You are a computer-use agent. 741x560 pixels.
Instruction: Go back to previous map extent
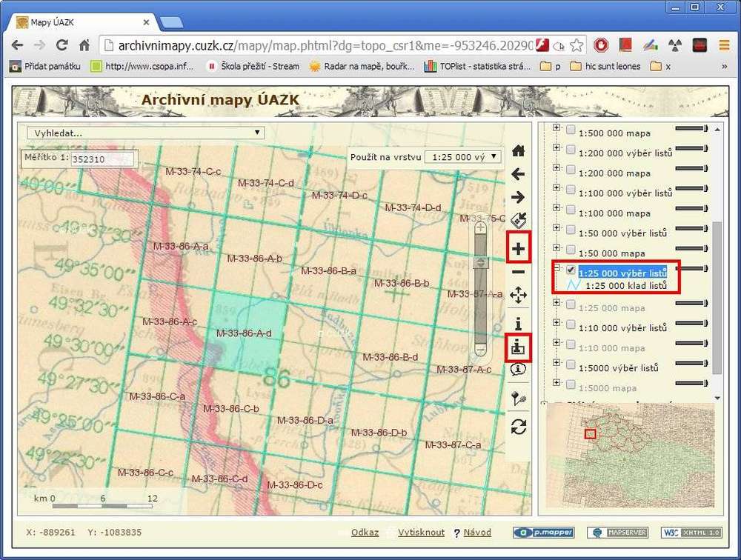pyautogui.click(x=519, y=174)
